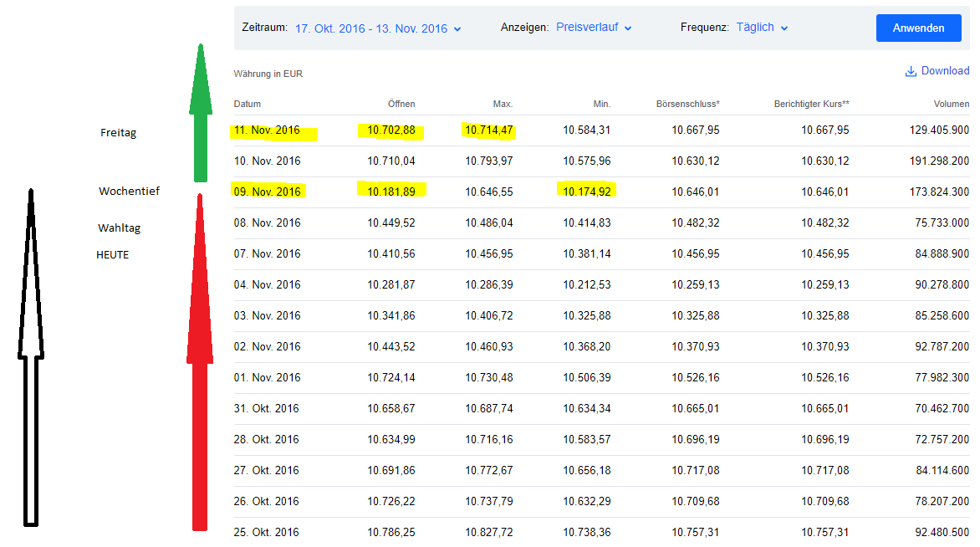Expand the Anzeigen Preisverlauf dropdown

pyautogui.click(x=594, y=28)
